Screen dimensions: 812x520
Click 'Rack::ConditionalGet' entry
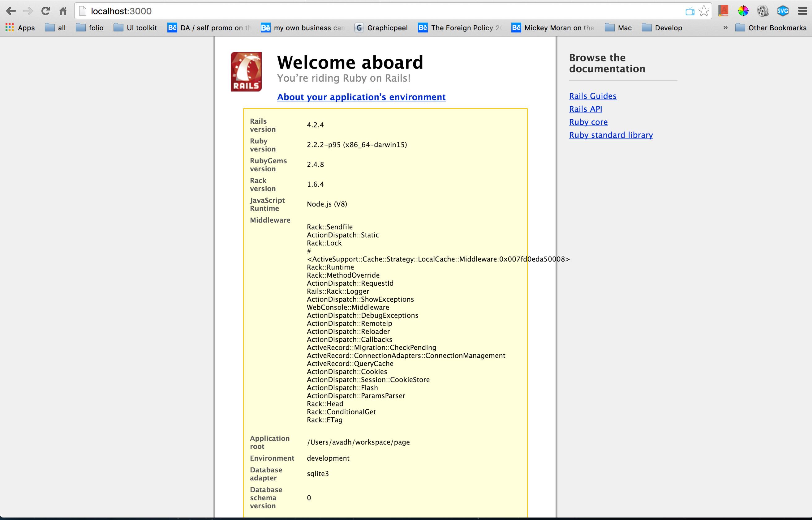[341, 412]
